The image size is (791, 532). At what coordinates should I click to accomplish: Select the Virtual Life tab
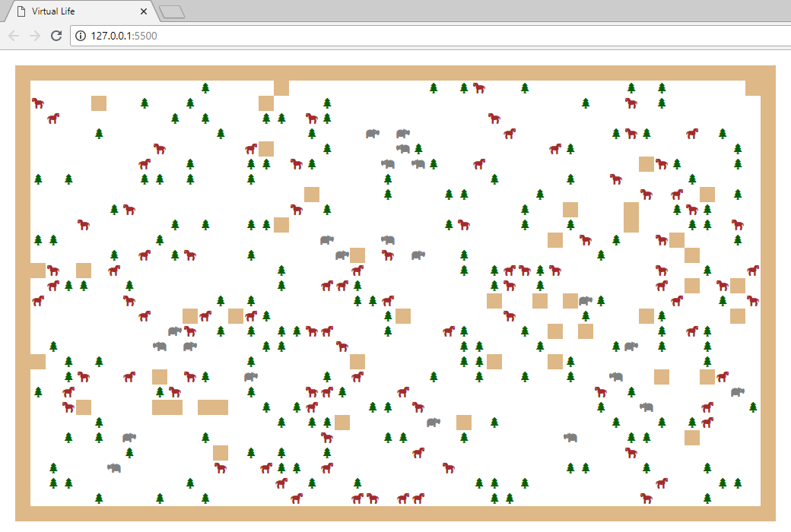76,11
